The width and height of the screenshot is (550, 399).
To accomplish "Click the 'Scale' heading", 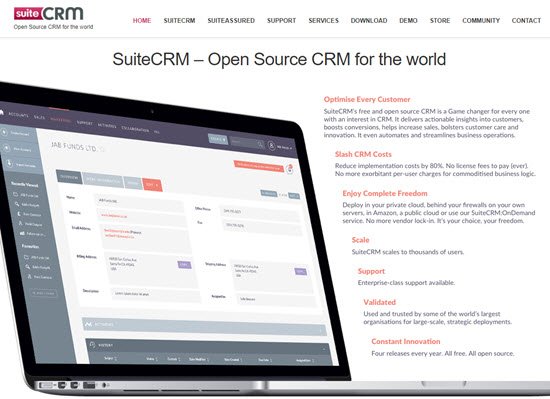I will [361, 240].
